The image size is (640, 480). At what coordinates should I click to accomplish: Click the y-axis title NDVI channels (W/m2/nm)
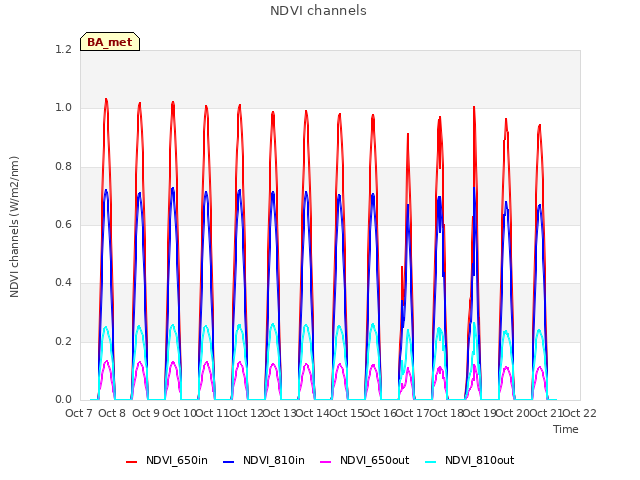tap(14, 227)
